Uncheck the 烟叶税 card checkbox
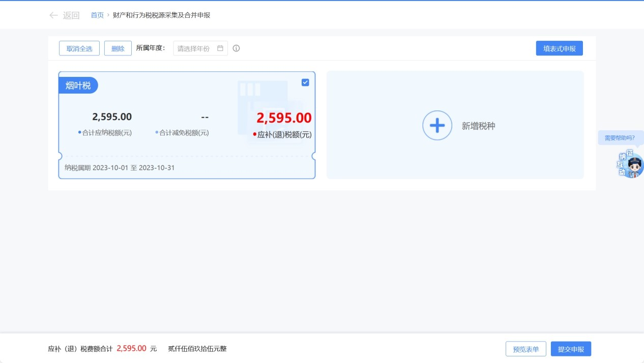 coord(305,82)
